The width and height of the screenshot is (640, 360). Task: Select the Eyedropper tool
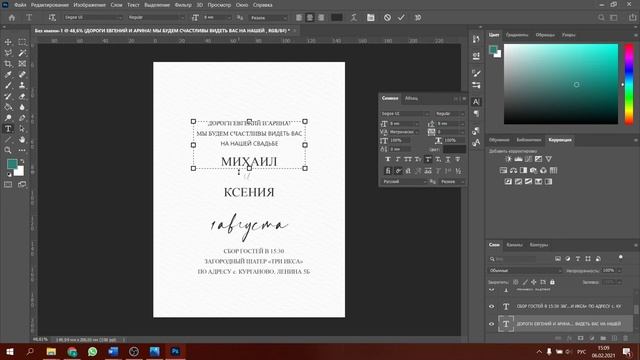coord(8,75)
